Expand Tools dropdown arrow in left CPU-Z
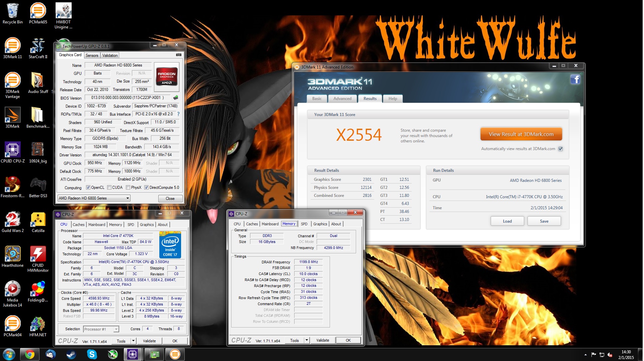This screenshot has height=361, width=644. pos(133,341)
